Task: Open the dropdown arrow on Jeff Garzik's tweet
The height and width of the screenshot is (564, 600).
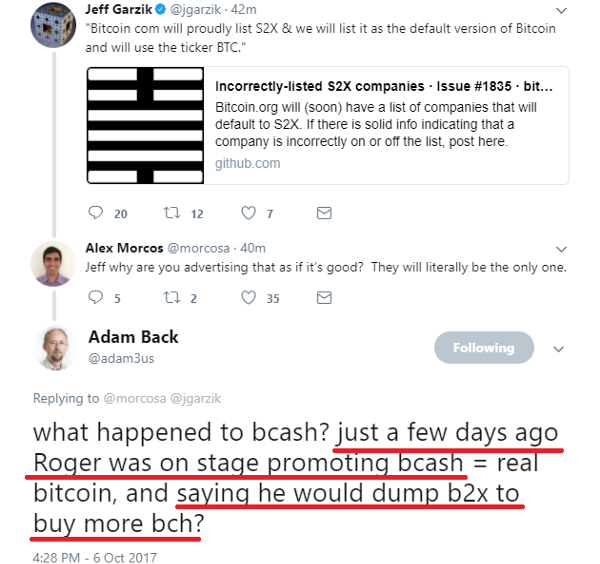Action: [561, 11]
